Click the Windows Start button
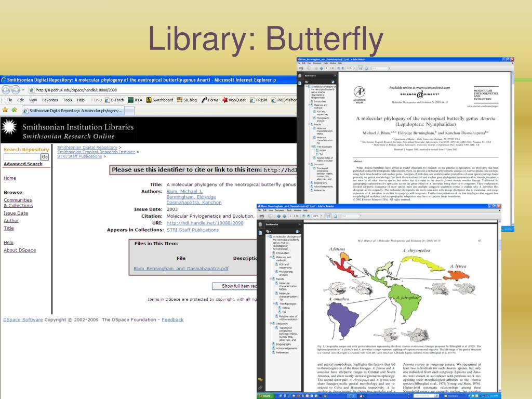The image size is (532, 399). tap(264, 396)
